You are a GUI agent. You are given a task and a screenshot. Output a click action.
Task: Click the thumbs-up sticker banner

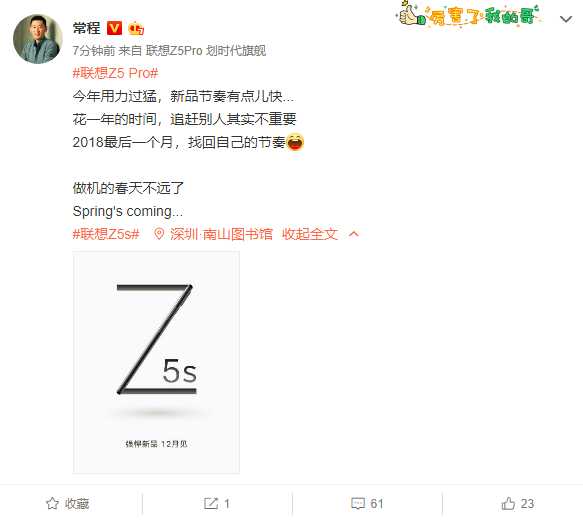tap(468, 15)
